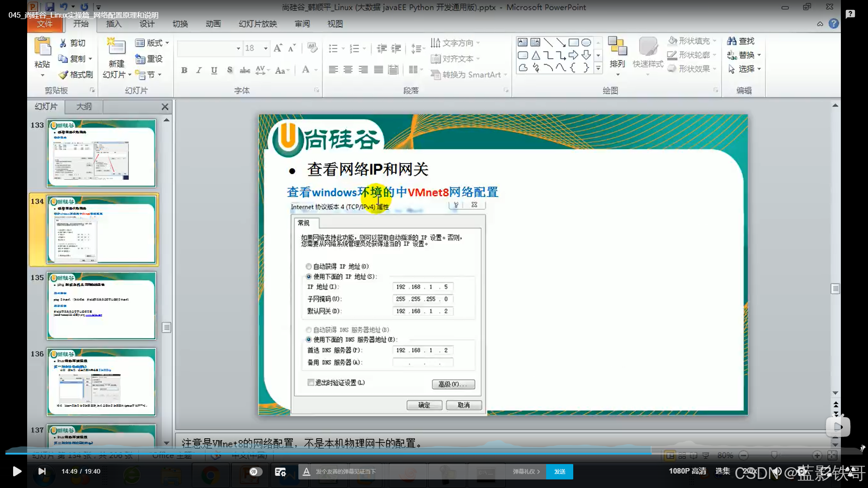Click the bullet list icon

(333, 48)
